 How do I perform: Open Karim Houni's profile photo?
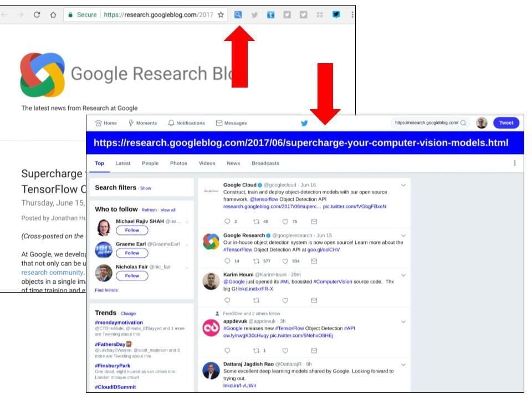[211, 282]
